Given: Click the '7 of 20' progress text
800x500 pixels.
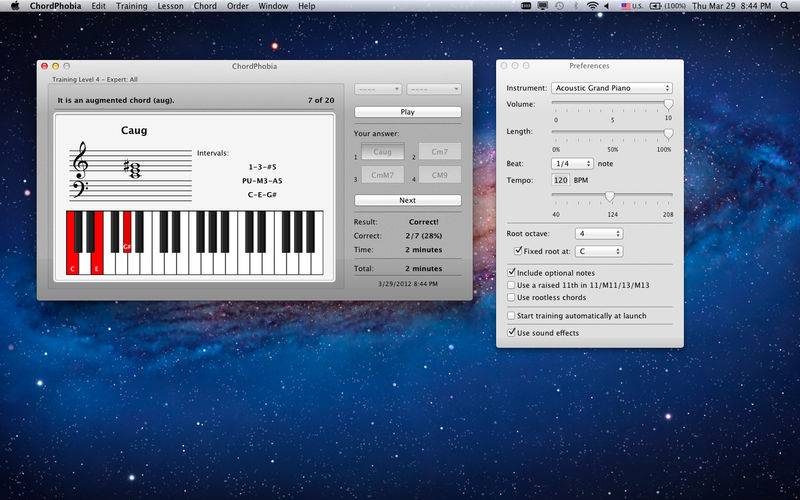Looking at the screenshot, I should (x=321, y=101).
